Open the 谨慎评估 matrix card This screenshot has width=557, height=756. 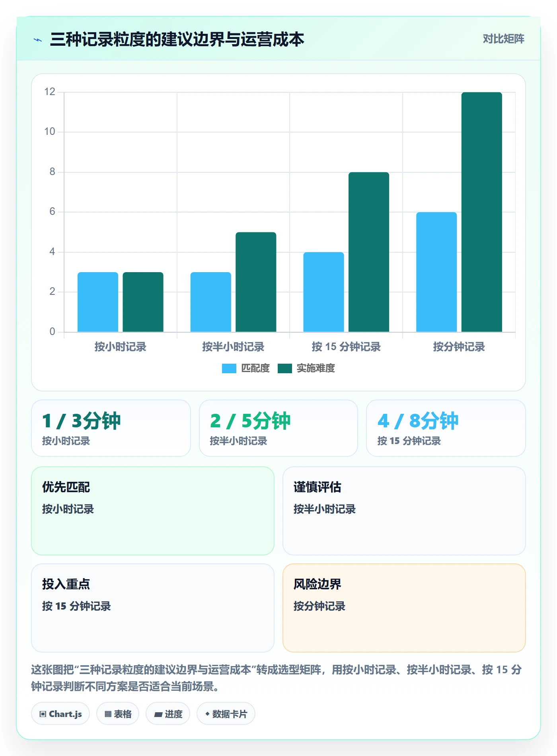point(404,511)
